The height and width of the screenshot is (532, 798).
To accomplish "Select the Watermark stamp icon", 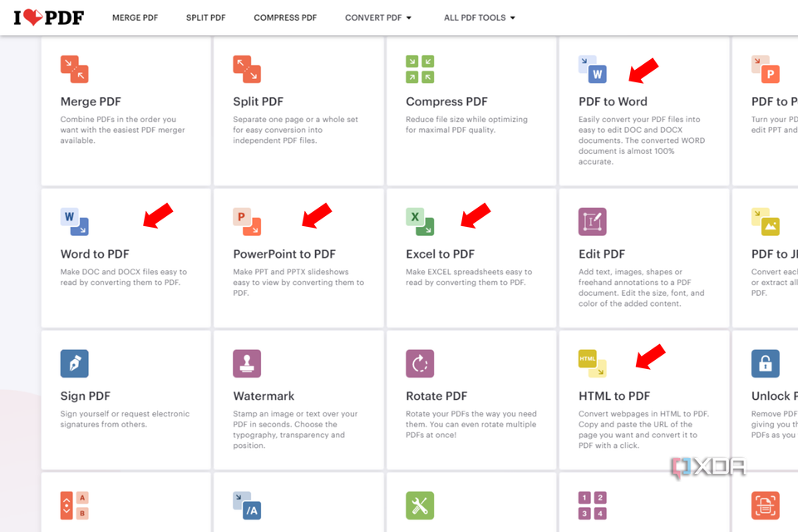I will point(247,363).
